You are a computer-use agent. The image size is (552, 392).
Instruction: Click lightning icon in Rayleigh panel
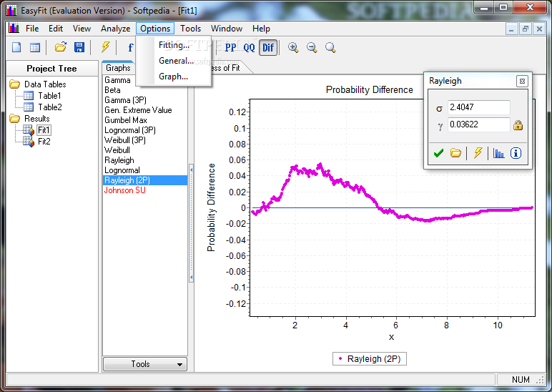coord(478,153)
